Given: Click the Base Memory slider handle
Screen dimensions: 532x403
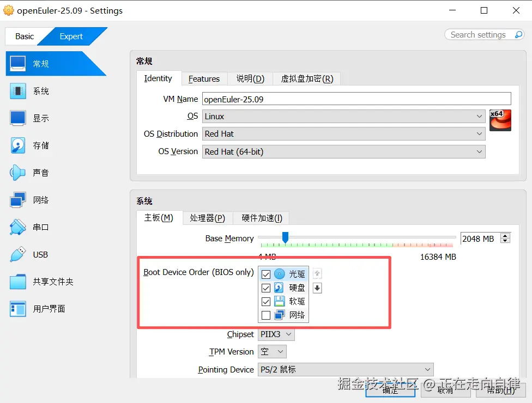Looking at the screenshot, I should tap(285, 237).
